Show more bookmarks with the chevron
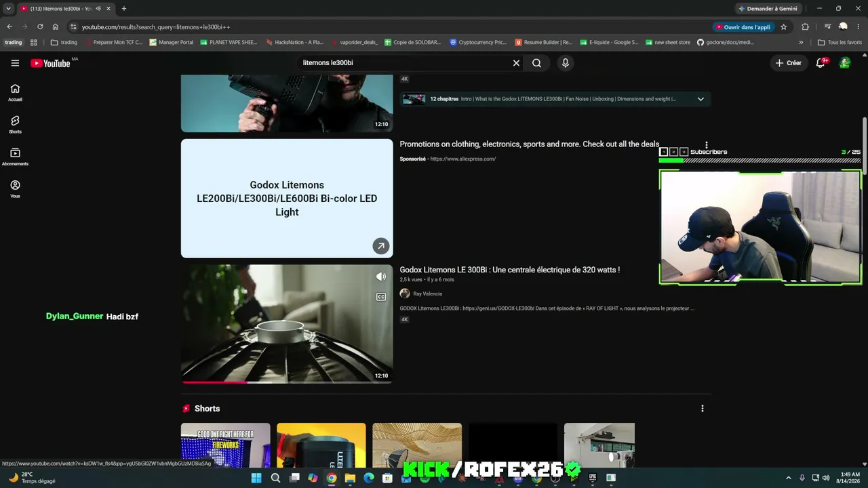Image resolution: width=868 pixels, height=488 pixels. [x=801, y=42]
